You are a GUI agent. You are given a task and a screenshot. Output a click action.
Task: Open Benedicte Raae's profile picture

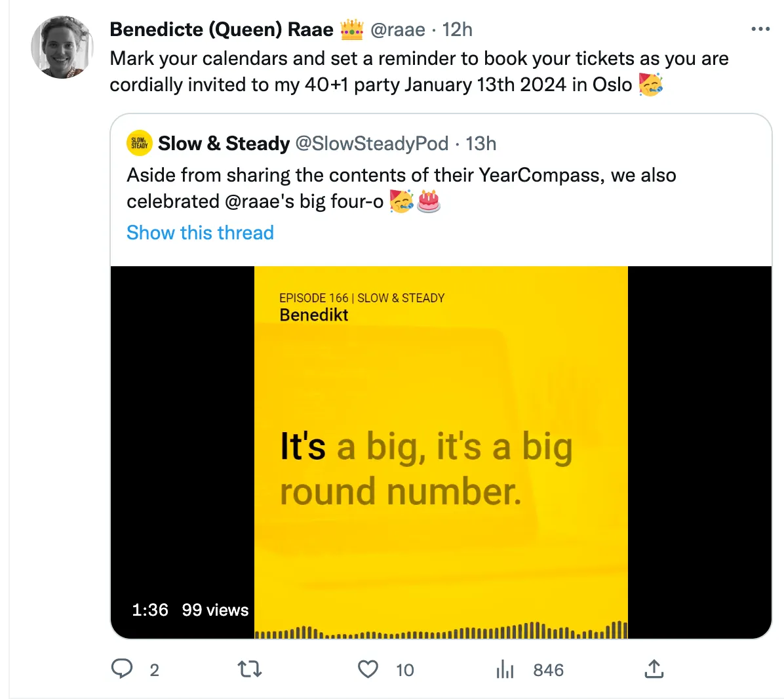pos(62,47)
